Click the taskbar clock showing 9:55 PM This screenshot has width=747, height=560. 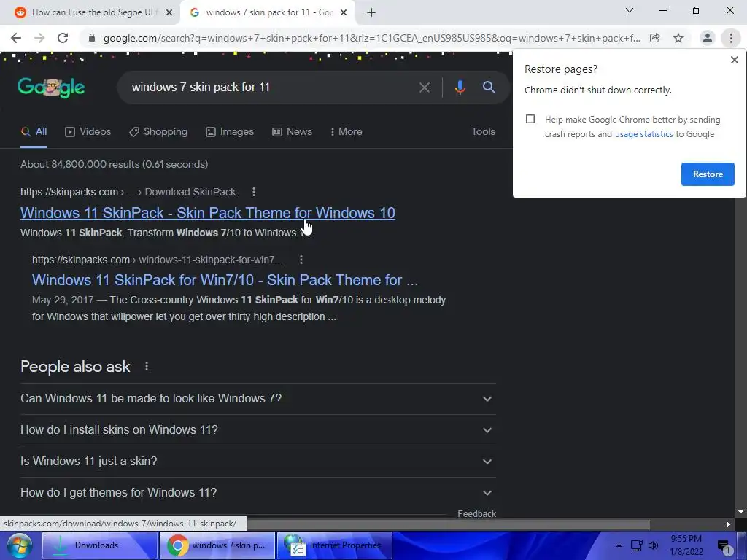[x=686, y=545]
